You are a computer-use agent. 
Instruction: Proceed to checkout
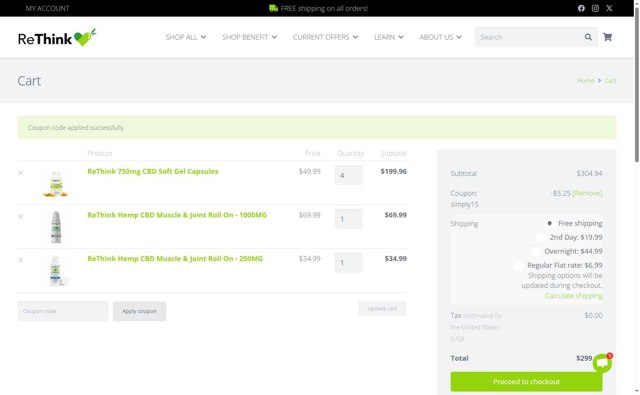(526, 382)
